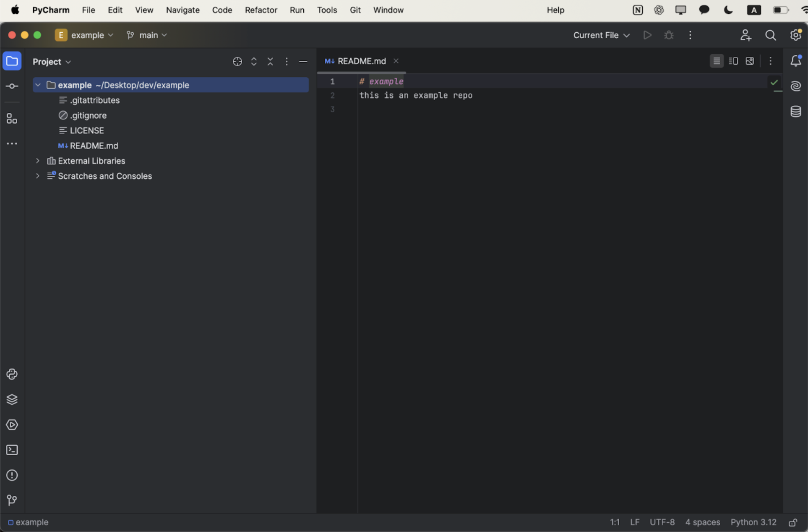The width and height of the screenshot is (808, 532).
Task: Open the Problems tool window
Action: pos(12,475)
